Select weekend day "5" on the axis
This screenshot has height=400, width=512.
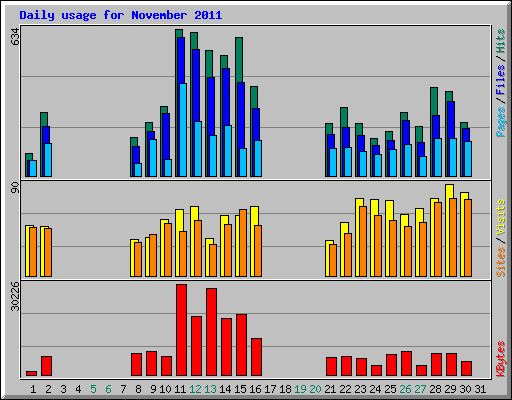(x=93, y=389)
